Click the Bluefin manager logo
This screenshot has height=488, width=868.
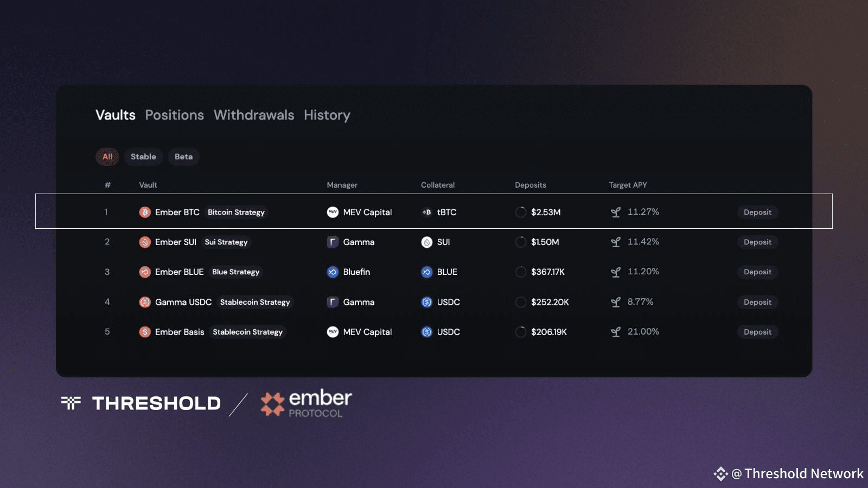pyautogui.click(x=333, y=272)
